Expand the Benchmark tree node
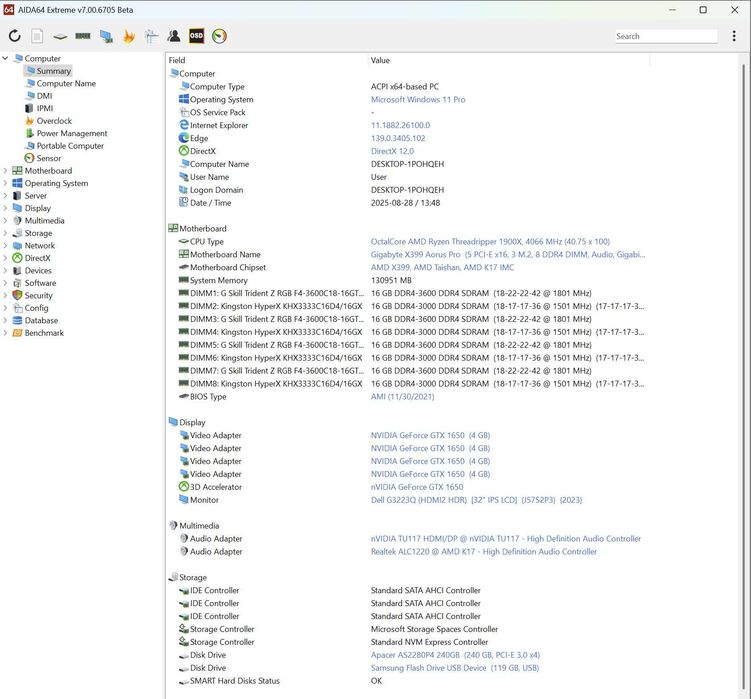 pyautogui.click(x=5, y=332)
